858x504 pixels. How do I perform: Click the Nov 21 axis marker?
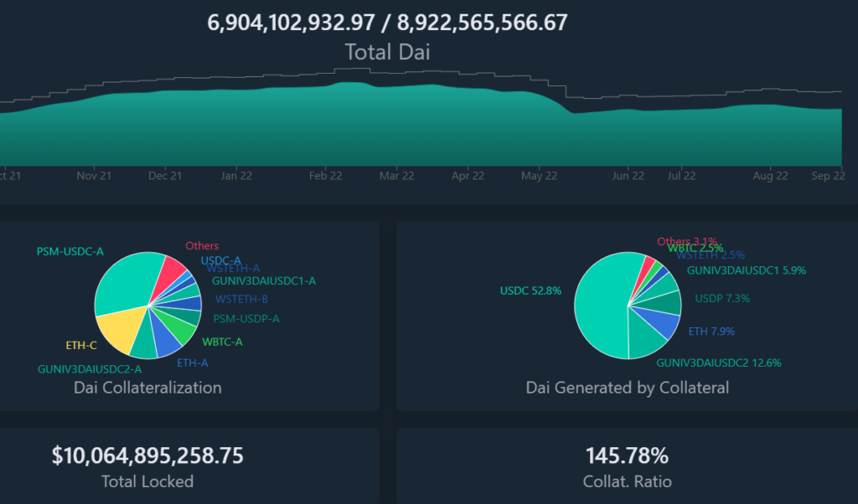94,176
